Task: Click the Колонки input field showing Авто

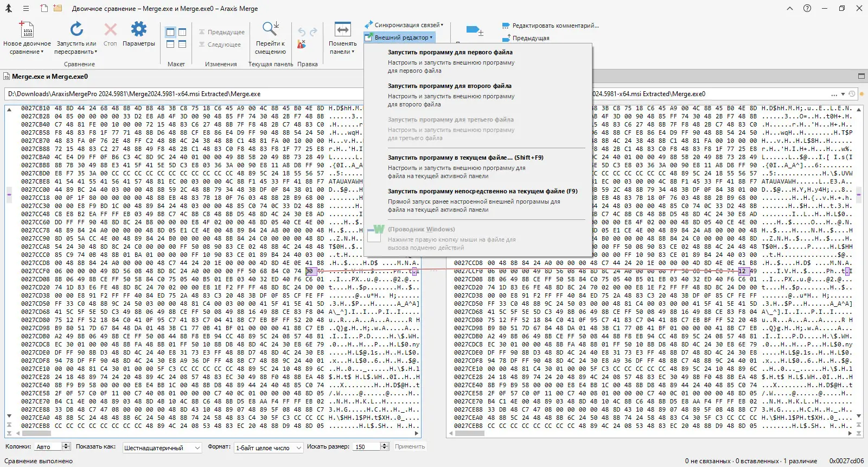Action: pyautogui.click(x=48, y=447)
